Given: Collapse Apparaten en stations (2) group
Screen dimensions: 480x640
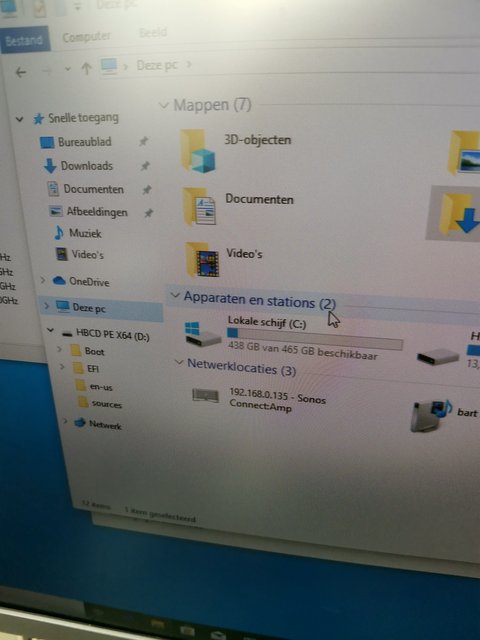Looking at the screenshot, I should 175,295.
